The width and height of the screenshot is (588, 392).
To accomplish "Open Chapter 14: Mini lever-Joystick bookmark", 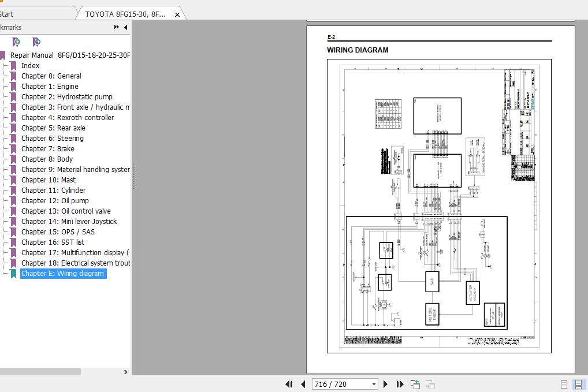I will pos(69,221).
